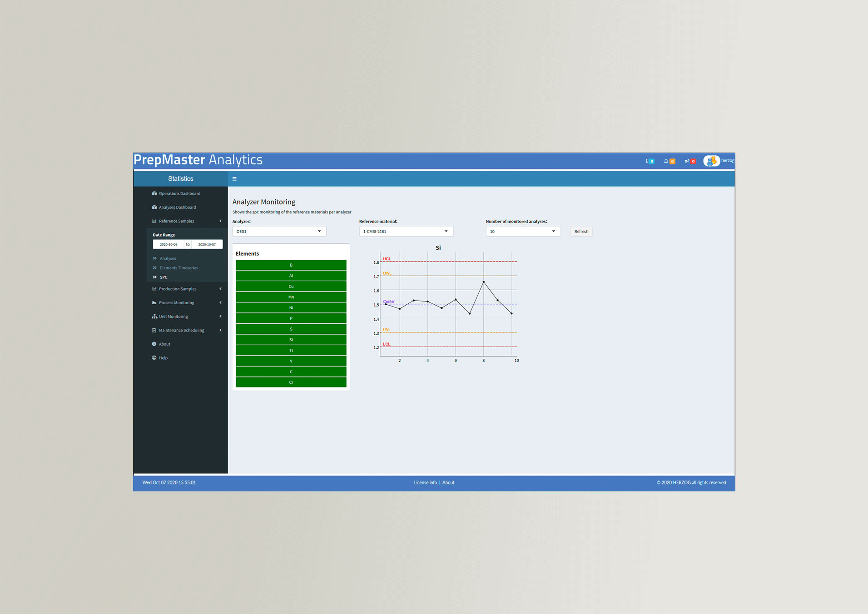Image resolution: width=868 pixels, height=614 pixels.
Task: Click the peak data point at sample 8
Action: click(484, 282)
